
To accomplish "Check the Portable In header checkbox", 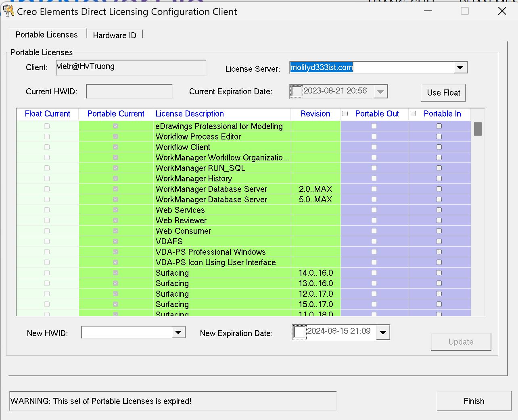I will click(413, 113).
